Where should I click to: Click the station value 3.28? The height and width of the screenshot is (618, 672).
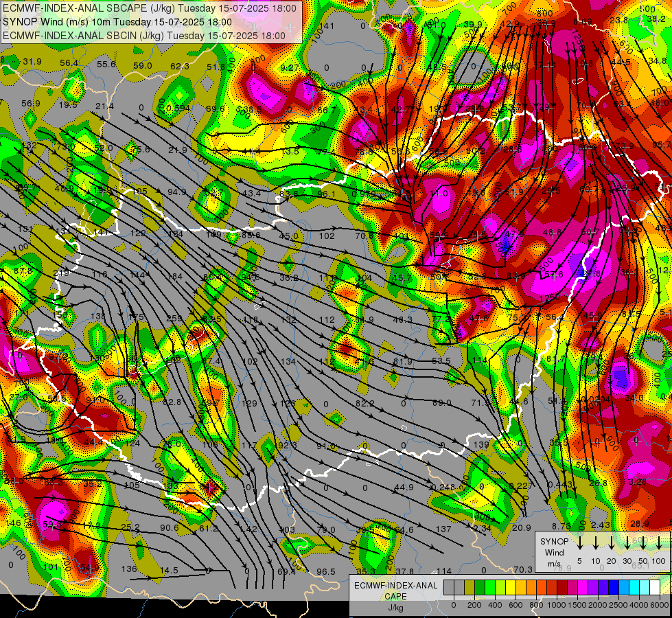pos(637,481)
